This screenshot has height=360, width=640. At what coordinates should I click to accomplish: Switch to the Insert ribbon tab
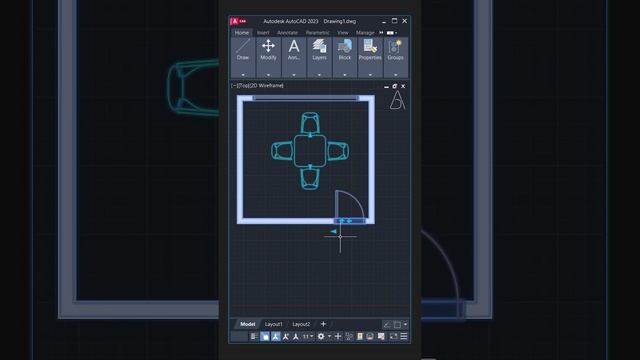pyautogui.click(x=263, y=33)
